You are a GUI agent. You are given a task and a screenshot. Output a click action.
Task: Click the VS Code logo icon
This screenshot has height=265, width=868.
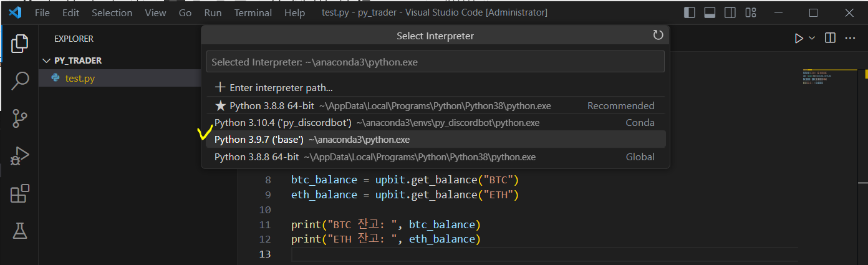click(x=15, y=12)
